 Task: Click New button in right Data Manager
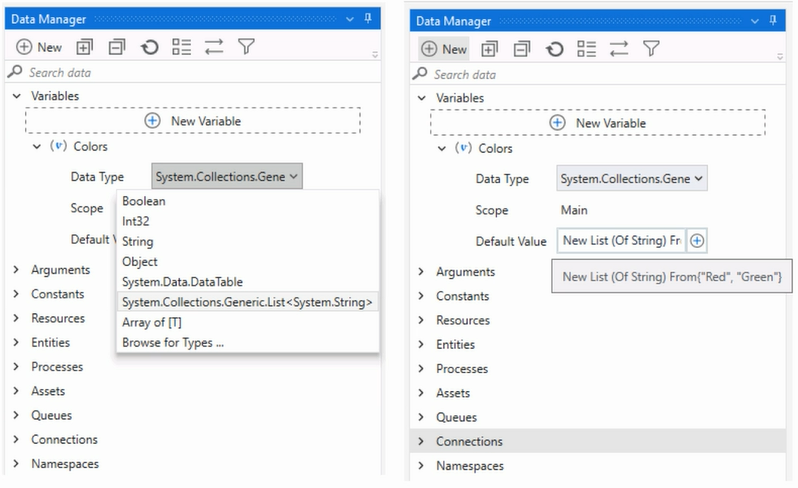[444, 49]
